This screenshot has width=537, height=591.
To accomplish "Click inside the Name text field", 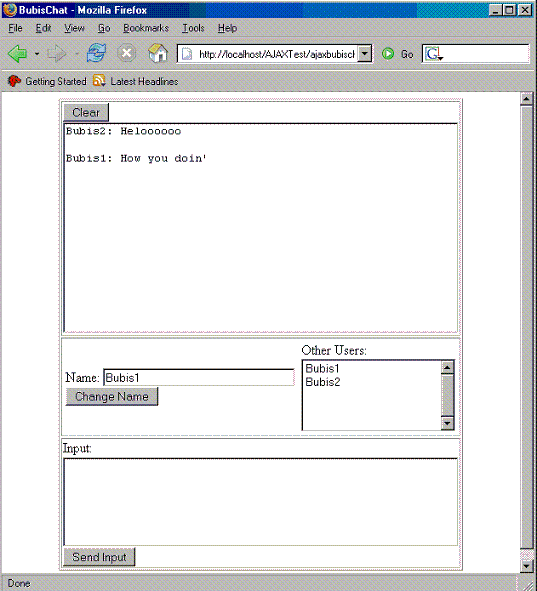I will pyautogui.click(x=199, y=377).
